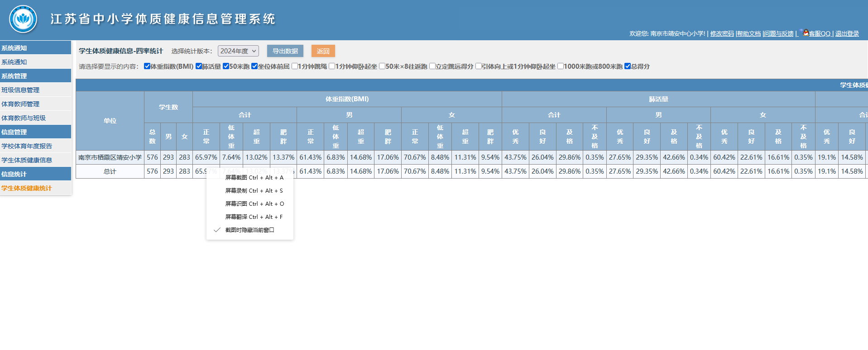
Task: Click the 南京市栖霞区靖安小学 table cell
Action: click(x=110, y=157)
